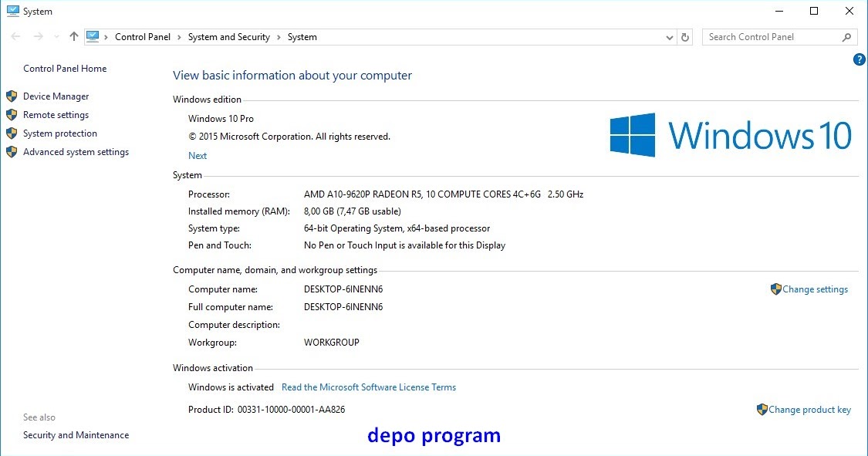Viewport: 868px width, 456px height.
Task: Click the up-arrow navigation icon
Action: pos(73,36)
